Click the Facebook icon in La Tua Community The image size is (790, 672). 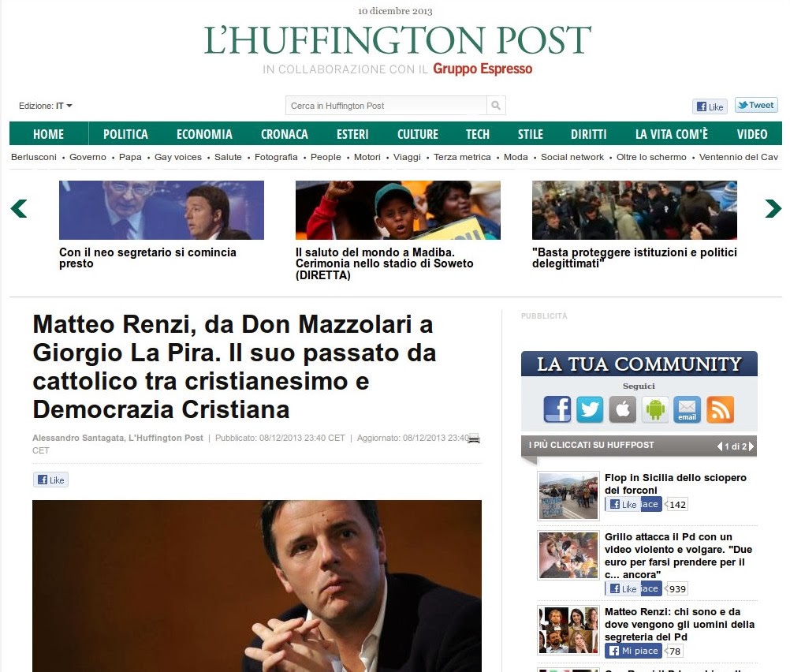(x=557, y=409)
